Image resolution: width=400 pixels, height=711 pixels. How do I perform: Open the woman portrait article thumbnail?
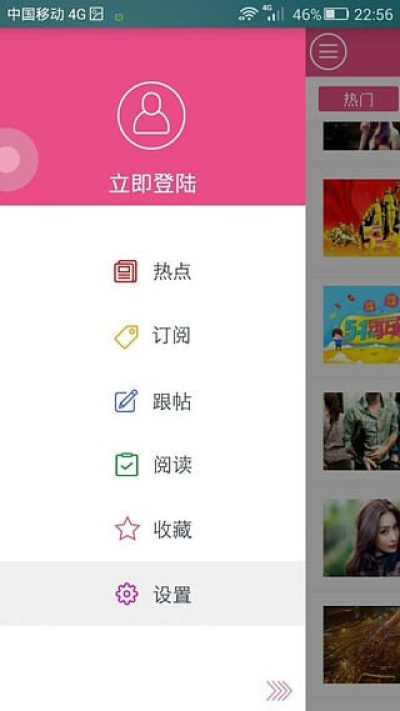[361, 538]
